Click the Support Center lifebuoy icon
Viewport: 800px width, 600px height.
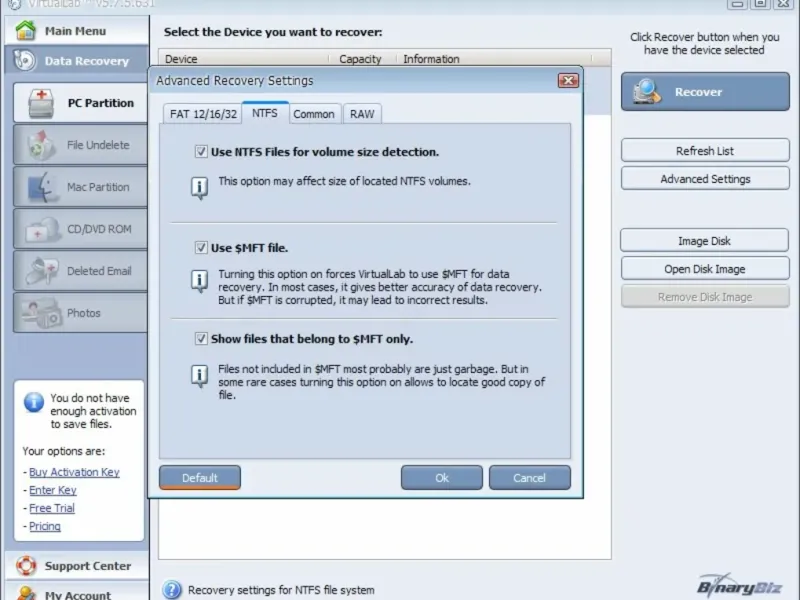pos(26,565)
